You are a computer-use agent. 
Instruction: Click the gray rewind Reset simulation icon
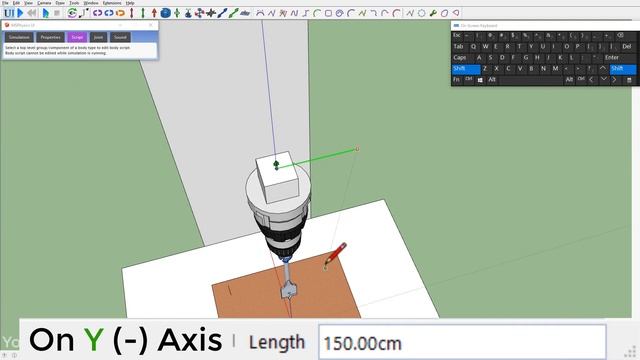[32, 13]
